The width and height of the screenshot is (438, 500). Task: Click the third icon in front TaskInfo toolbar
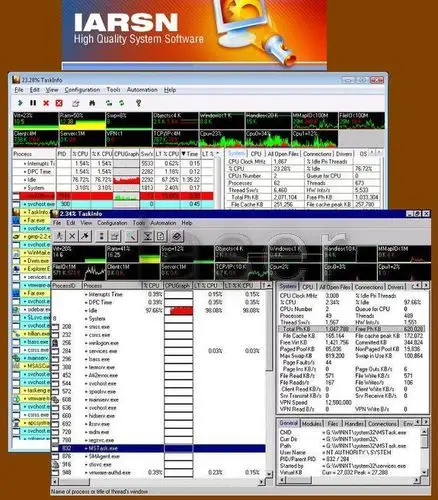[x=85, y=236]
